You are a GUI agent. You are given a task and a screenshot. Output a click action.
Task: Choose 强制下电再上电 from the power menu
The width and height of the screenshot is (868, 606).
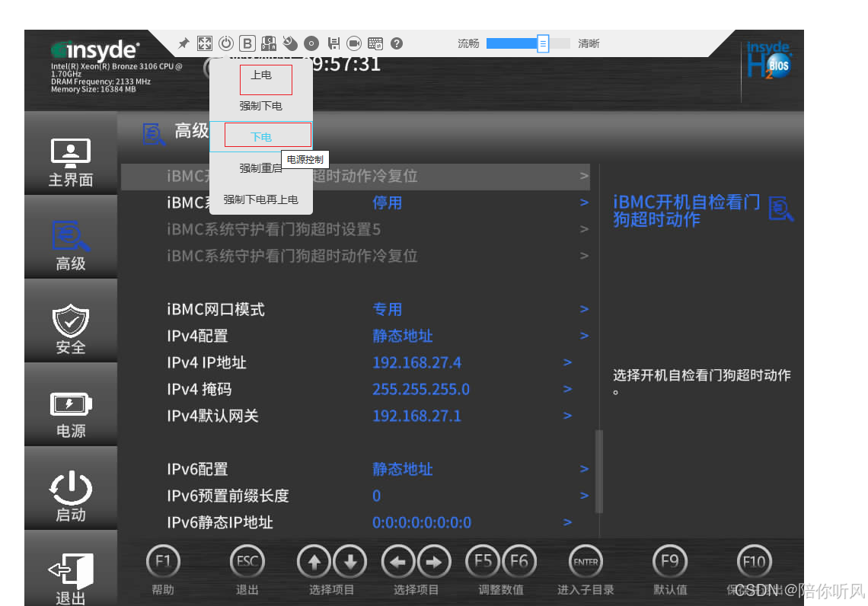point(261,199)
